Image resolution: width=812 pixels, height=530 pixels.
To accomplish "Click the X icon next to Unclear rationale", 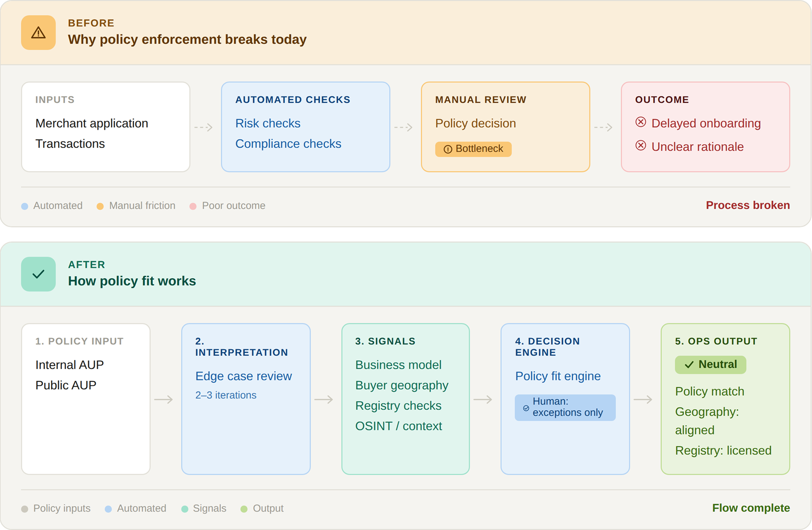I will pos(640,145).
